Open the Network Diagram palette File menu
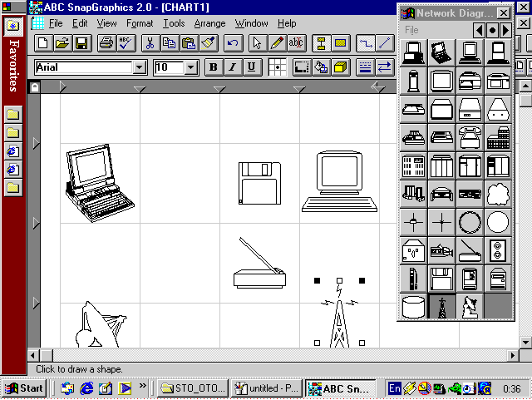 click(x=411, y=30)
